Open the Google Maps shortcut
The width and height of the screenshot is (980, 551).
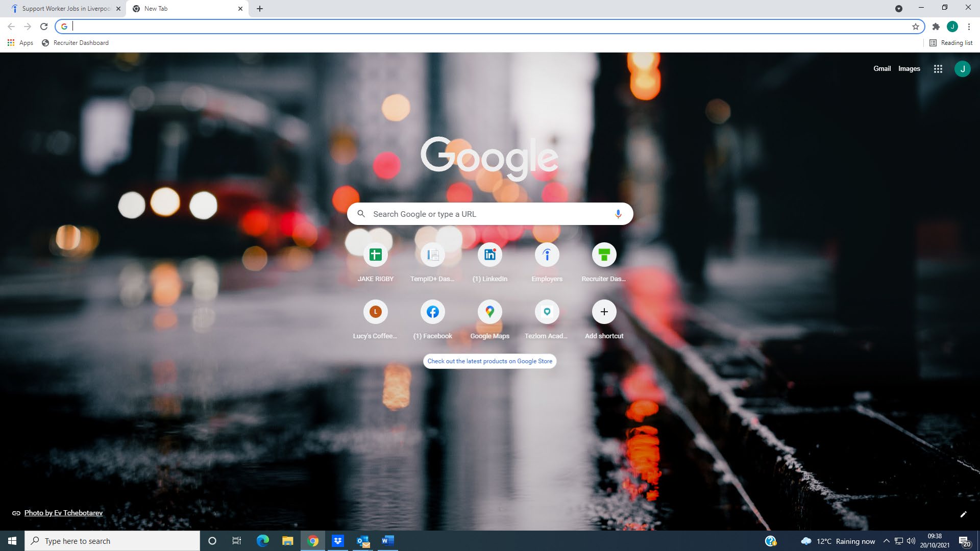point(489,312)
